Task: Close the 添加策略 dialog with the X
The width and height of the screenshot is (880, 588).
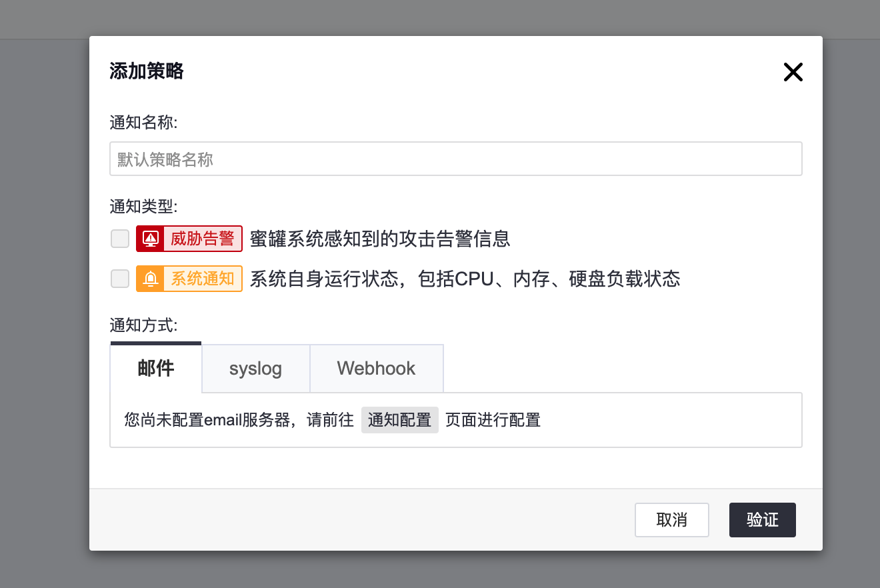Action: pyautogui.click(x=793, y=72)
